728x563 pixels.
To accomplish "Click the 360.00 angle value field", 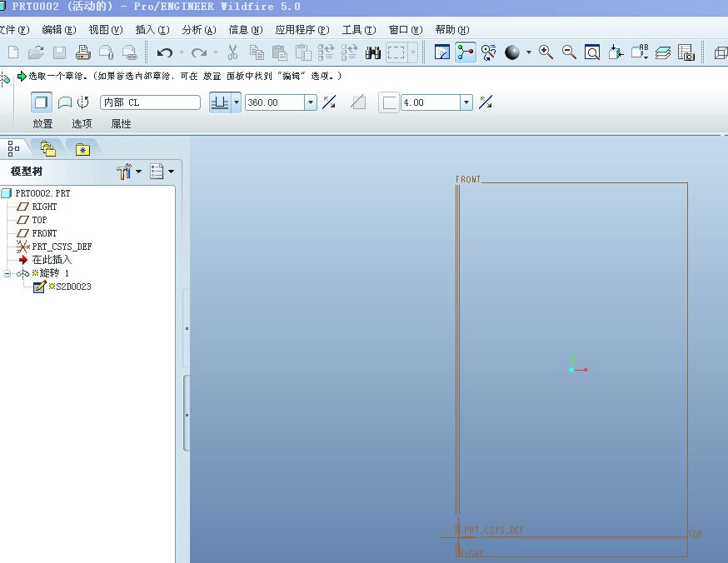I will (x=275, y=102).
